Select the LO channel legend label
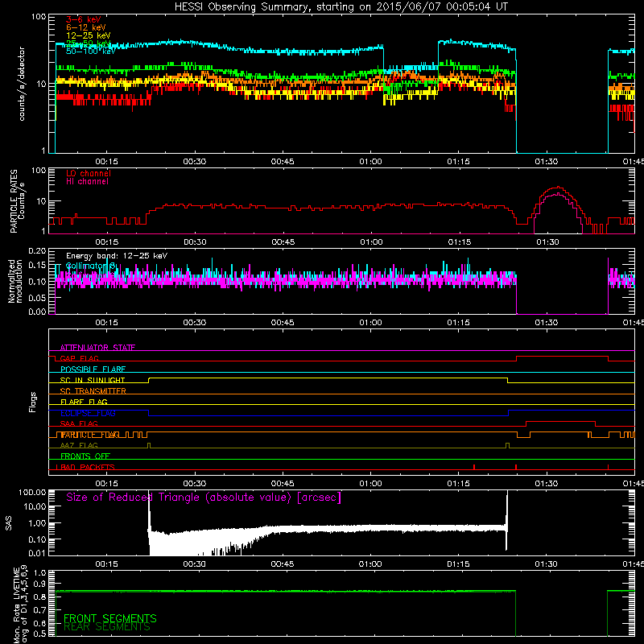 [89, 173]
